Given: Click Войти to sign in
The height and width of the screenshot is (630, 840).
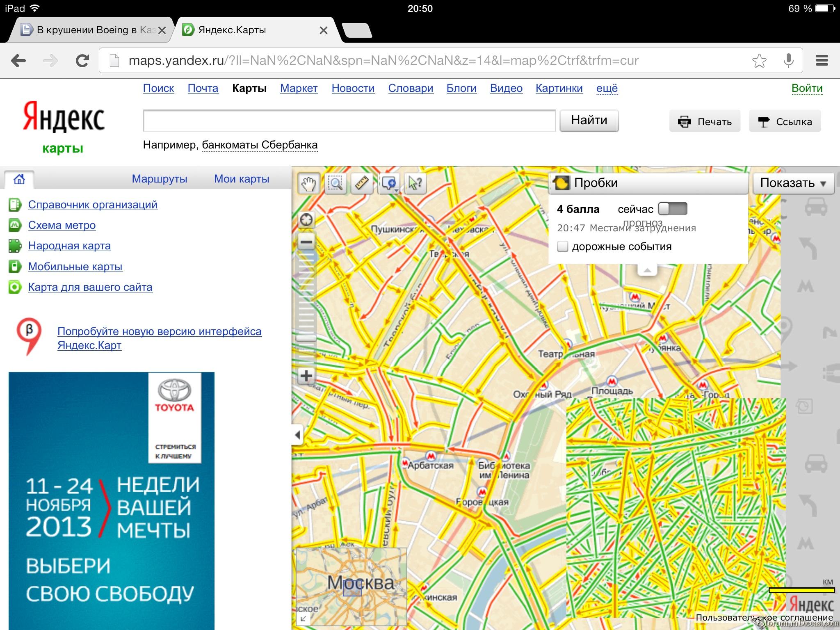Looking at the screenshot, I should click(807, 88).
